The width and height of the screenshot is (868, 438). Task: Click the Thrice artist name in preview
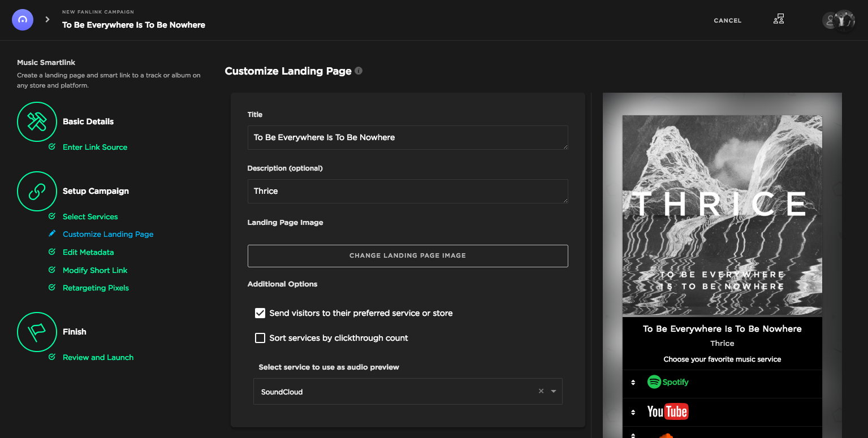tap(722, 343)
